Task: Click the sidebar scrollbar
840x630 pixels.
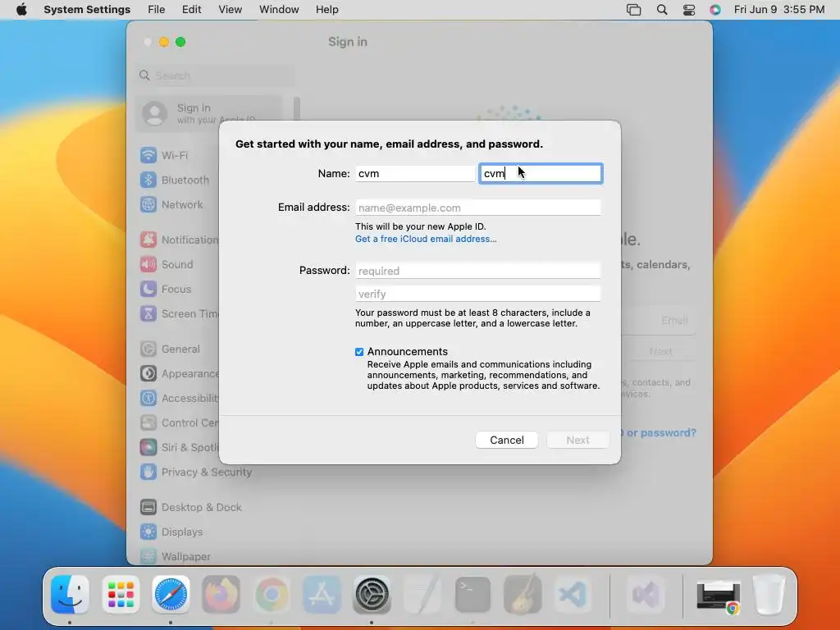Action: [x=297, y=108]
